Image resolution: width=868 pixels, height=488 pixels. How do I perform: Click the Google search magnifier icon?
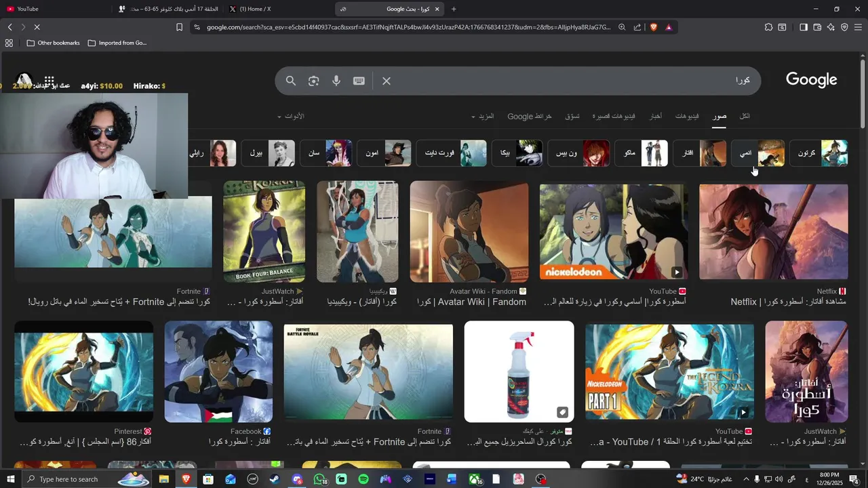(291, 81)
